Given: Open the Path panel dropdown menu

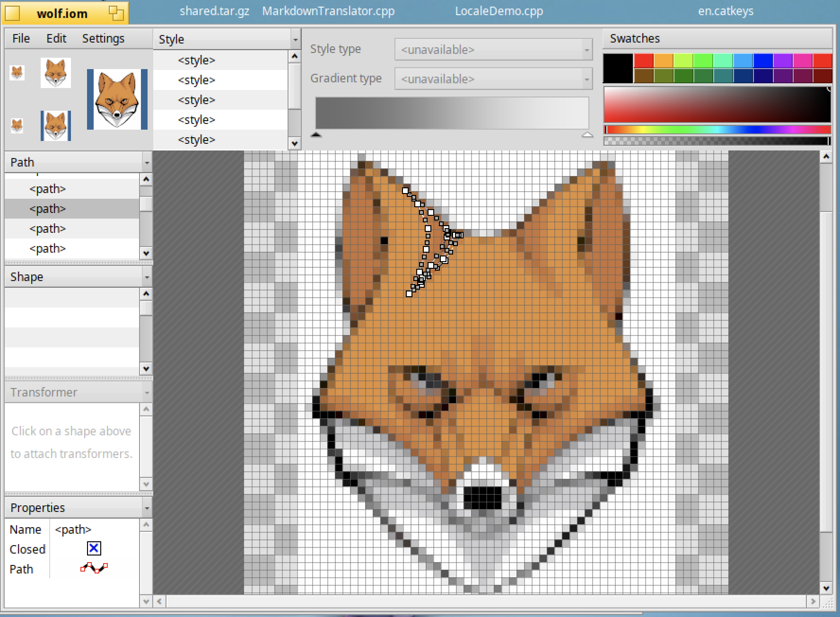Looking at the screenshot, I should [x=147, y=163].
